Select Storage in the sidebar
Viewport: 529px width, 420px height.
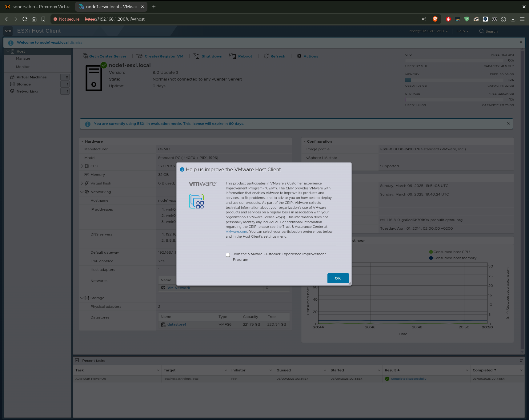pyautogui.click(x=23, y=84)
